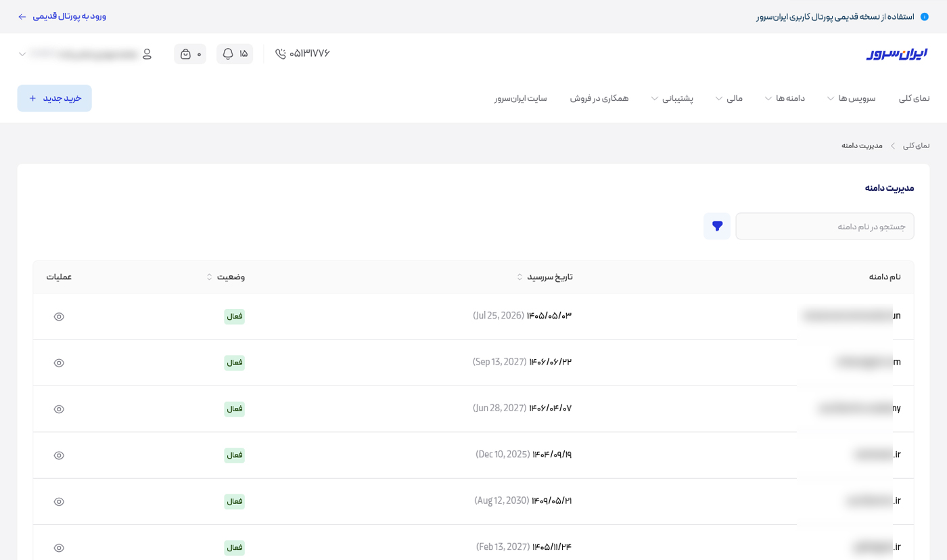
Task: Click the user profile icon
Action: (x=147, y=53)
